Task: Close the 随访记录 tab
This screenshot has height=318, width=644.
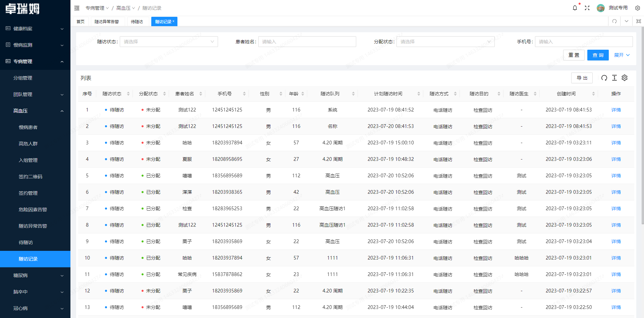Action: pyautogui.click(x=173, y=21)
